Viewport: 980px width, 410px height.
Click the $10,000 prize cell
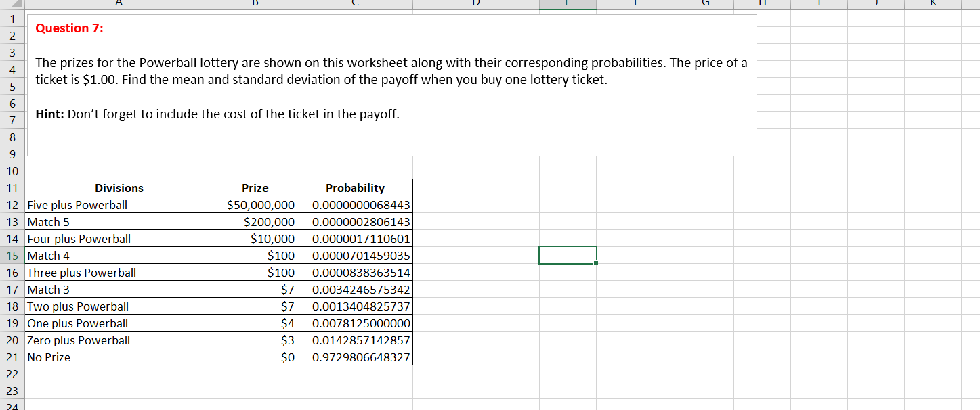[x=255, y=239]
